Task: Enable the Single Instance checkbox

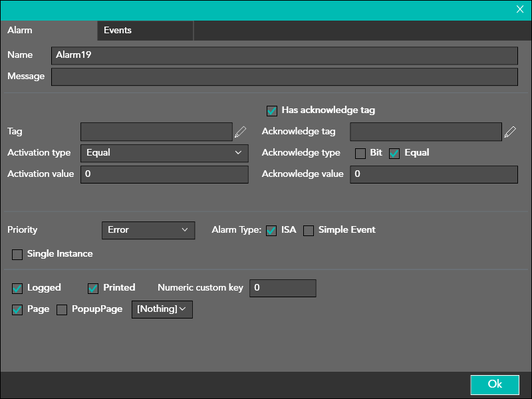Action: pyautogui.click(x=17, y=255)
